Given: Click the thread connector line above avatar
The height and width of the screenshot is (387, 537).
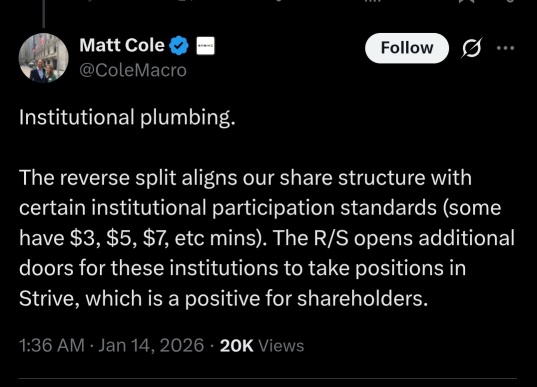Looking at the screenshot, I should click(x=43, y=14).
